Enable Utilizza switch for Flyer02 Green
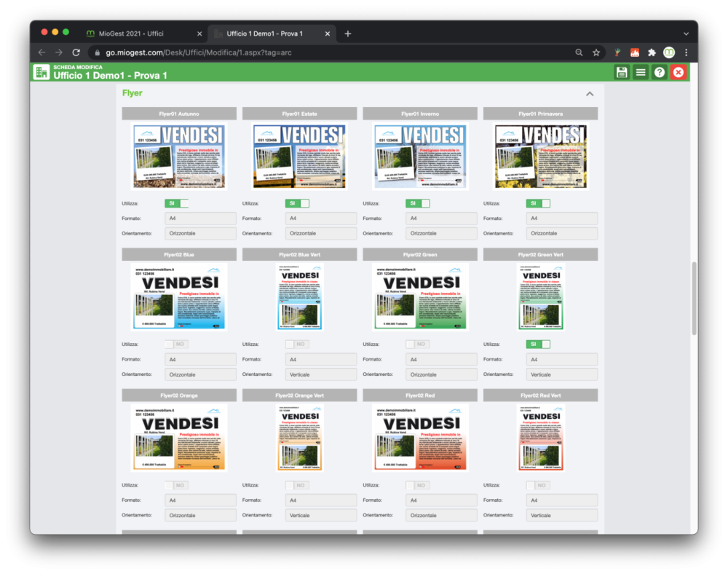Viewport: 728px width, 574px height. (x=417, y=344)
